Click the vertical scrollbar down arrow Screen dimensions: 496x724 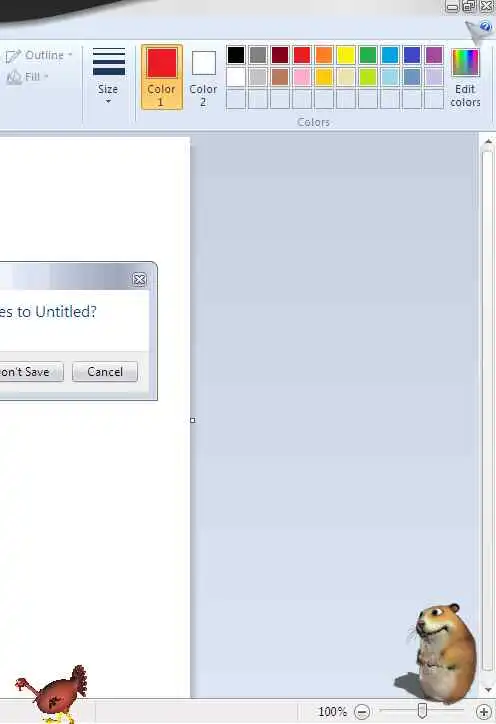(x=488, y=690)
